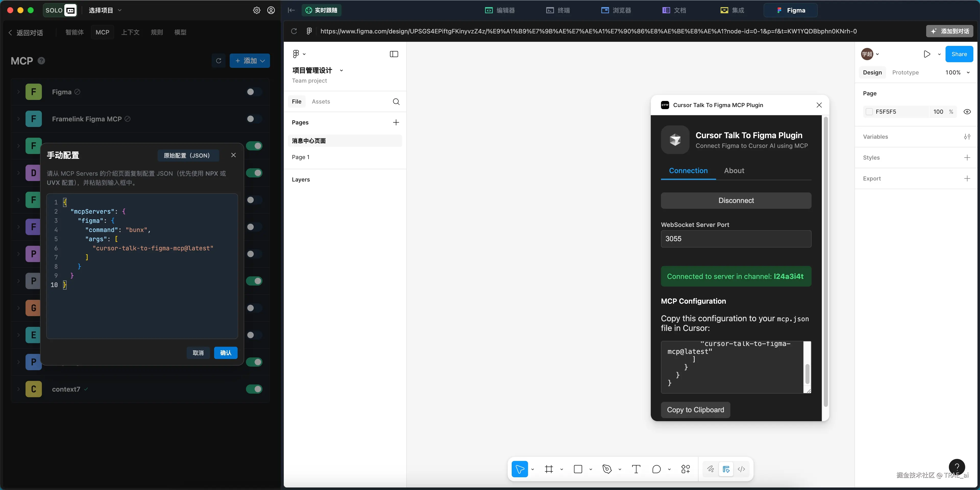Toggle the Figma MCP server switch
Viewport: 980px width, 490px height.
(x=254, y=92)
